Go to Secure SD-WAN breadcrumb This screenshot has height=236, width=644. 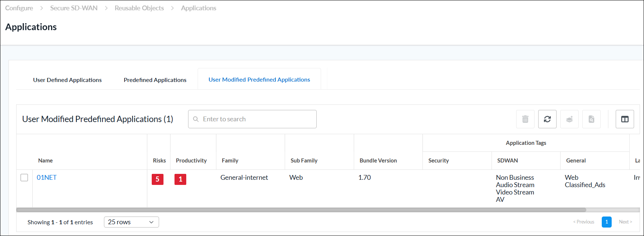74,8
